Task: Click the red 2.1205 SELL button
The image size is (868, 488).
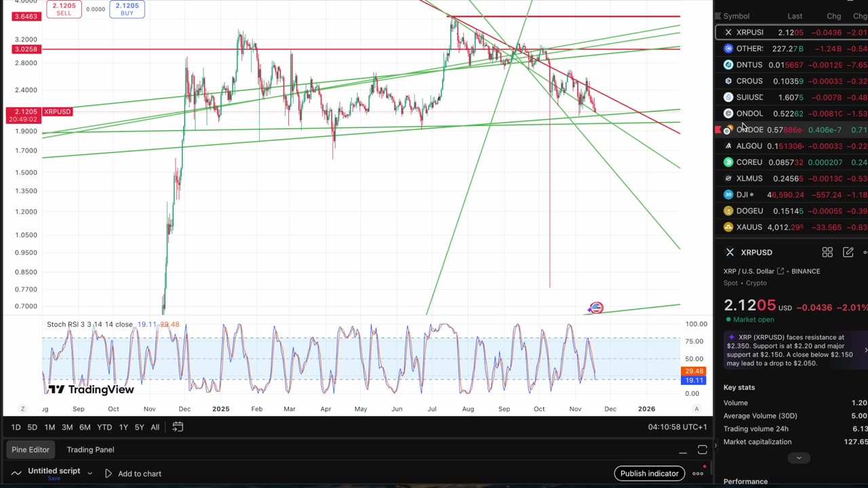Action: (64, 9)
